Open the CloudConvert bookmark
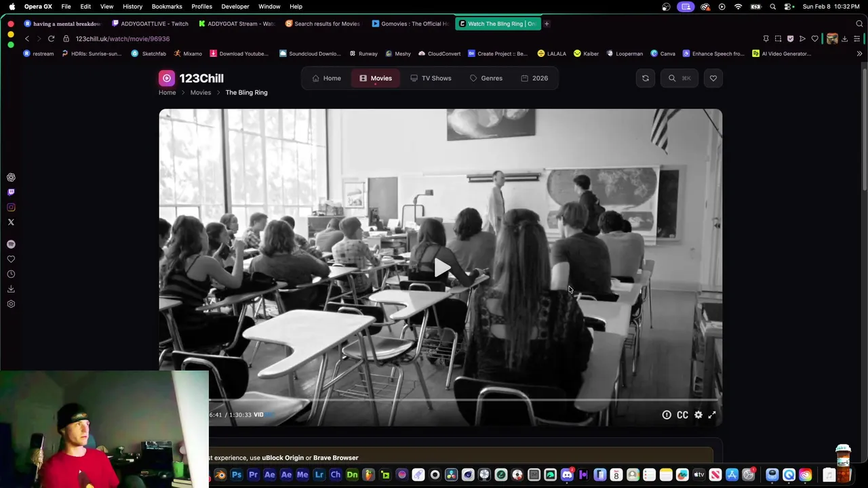Image resolution: width=868 pixels, height=488 pixels. (439, 54)
